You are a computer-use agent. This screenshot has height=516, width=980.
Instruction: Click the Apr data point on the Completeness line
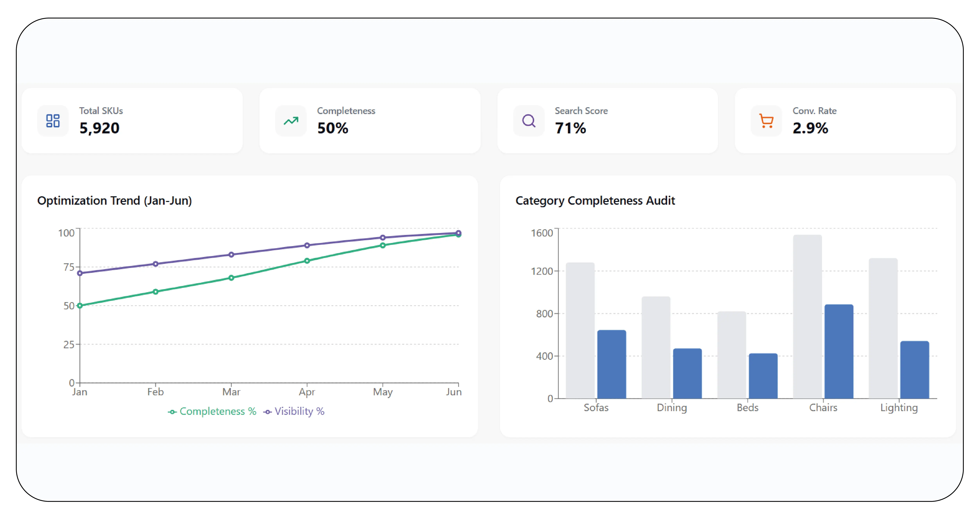(x=307, y=261)
